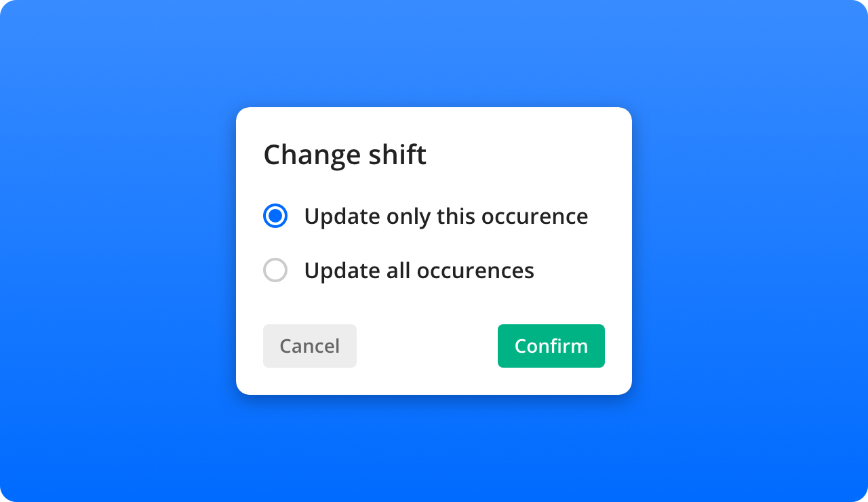
Task: Confirm the shift change with green button
Action: [551, 346]
